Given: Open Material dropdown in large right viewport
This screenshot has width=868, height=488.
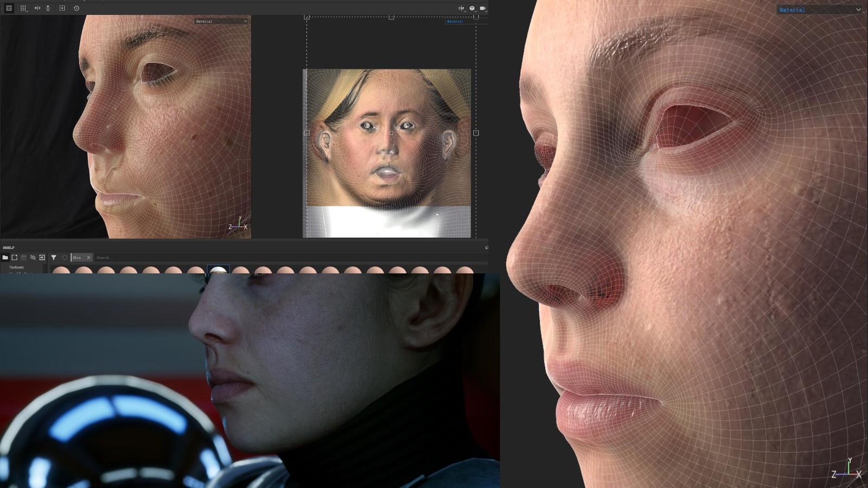Looking at the screenshot, I should pyautogui.click(x=819, y=10).
